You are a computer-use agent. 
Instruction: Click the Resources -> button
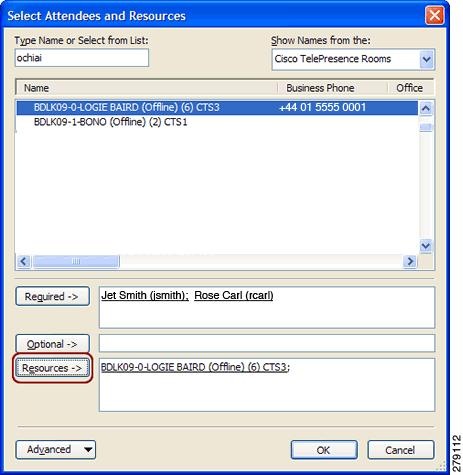[x=52, y=368]
